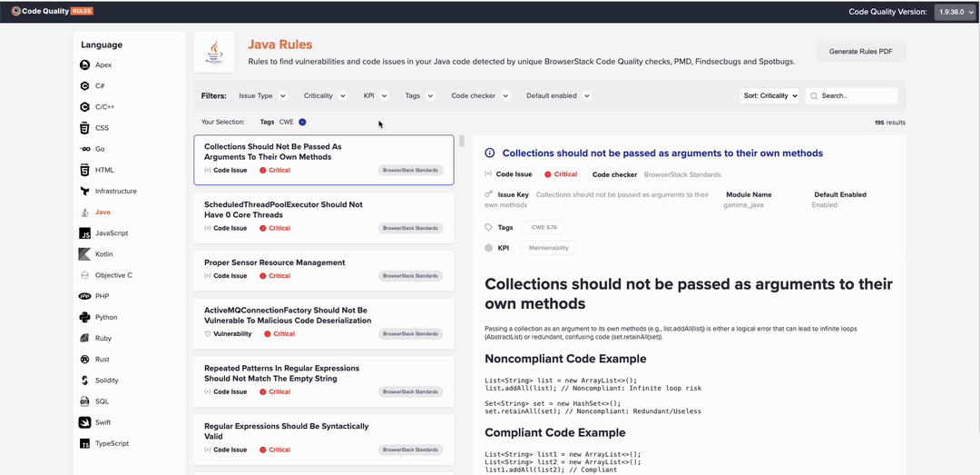Open Regular Expressions Should Be Syntactically Valid rule
980x475 pixels.
click(x=324, y=440)
